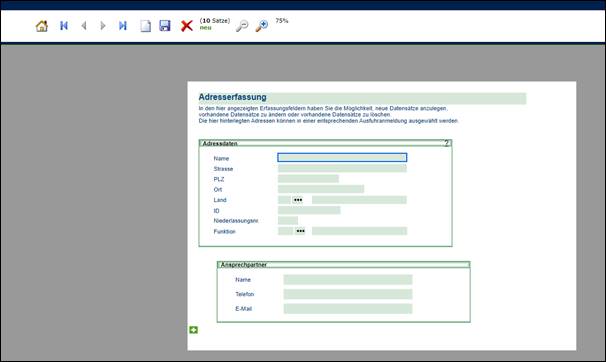Select the Ort input field
The height and width of the screenshot is (362, 606).
coord(321,189)
